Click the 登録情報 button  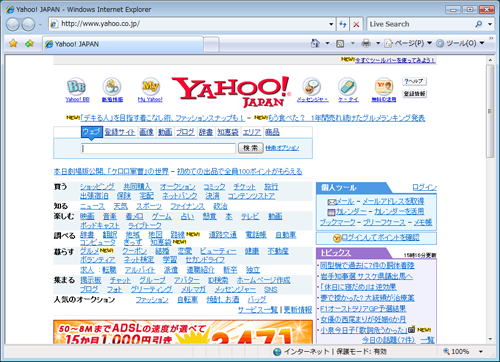point(414,94)
